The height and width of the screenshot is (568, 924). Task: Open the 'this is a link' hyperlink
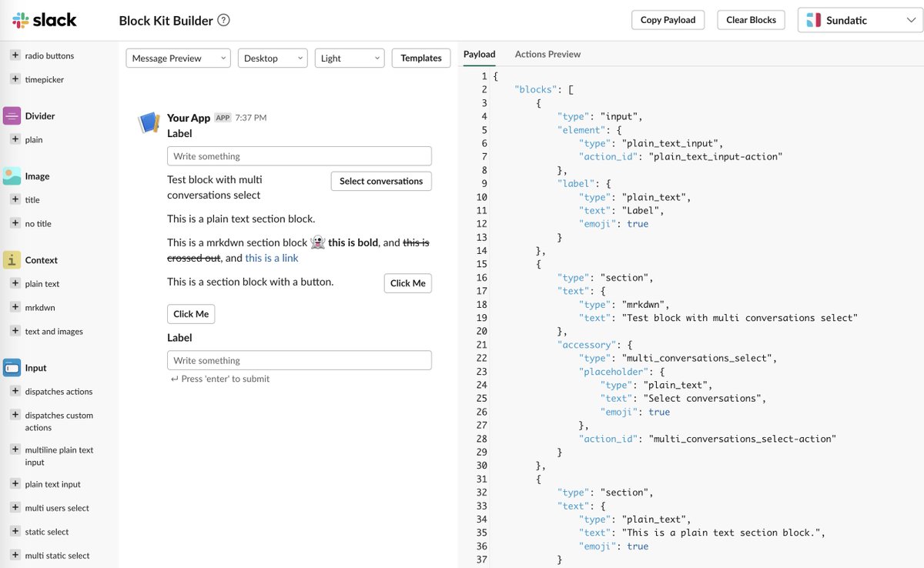click(x=272, y=259)
